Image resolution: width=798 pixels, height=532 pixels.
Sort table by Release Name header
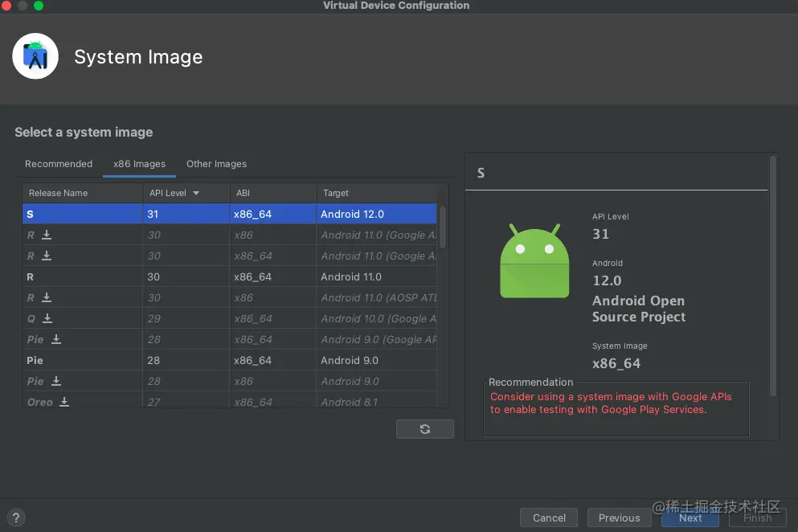(83, 193)
